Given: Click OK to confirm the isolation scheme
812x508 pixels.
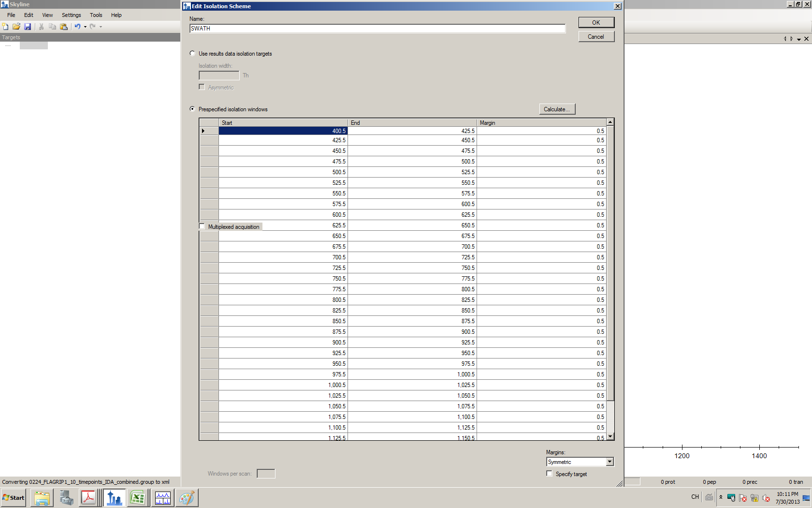Looking at the screenshot, I should pos(596,23).
